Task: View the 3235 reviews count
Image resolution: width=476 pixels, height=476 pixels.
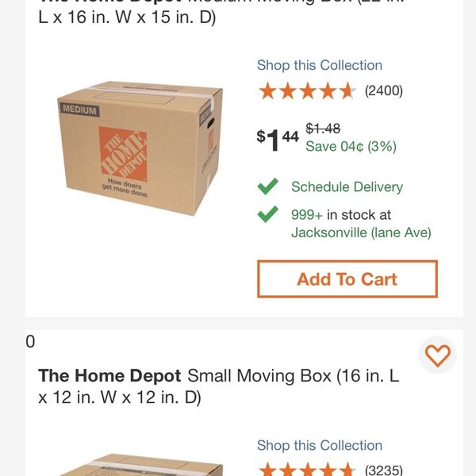Action: [x=384, y=470]
